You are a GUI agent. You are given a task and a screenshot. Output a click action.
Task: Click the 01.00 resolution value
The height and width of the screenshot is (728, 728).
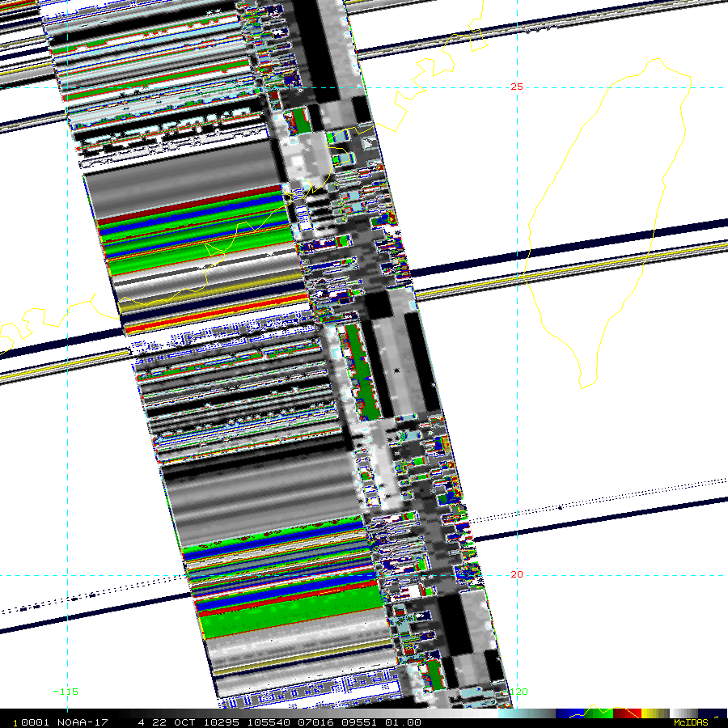click(x=403, y=722)
